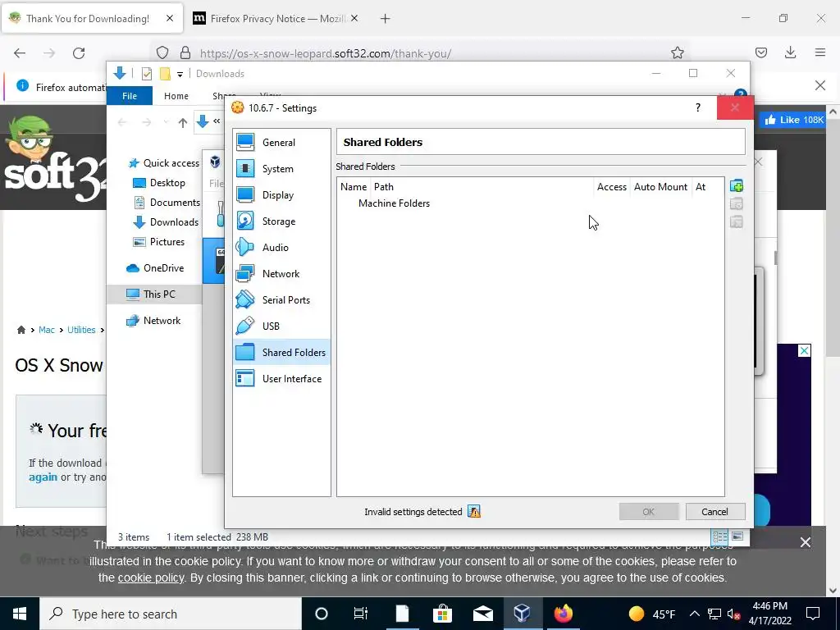Image resolution: width=840 pixels, height=630 pixels.
Task: Switch to VirtualBox from taskbar
Action: point(522,614)
